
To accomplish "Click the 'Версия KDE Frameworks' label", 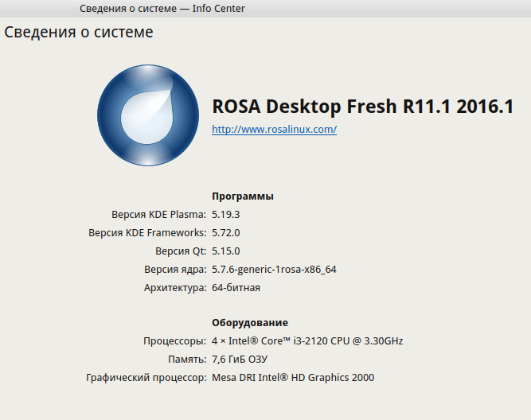I will (147, 233).
